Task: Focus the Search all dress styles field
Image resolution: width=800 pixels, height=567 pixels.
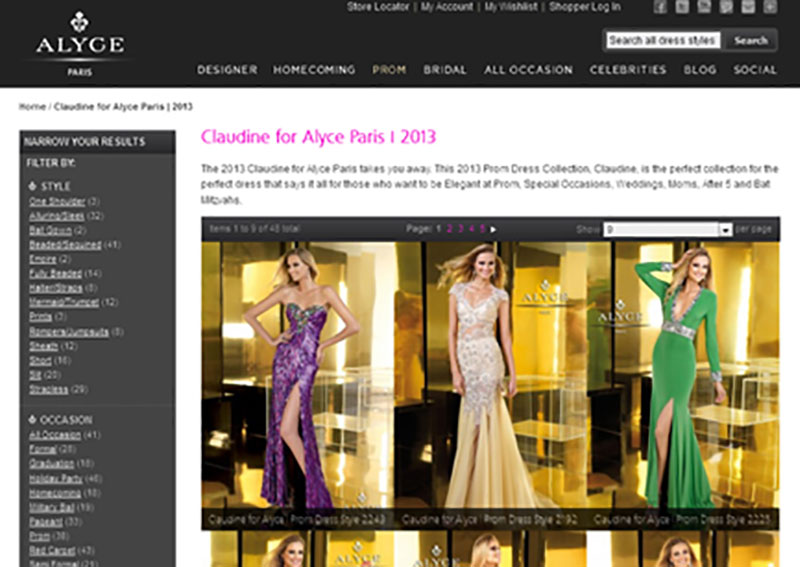Action: click(663, 40)
